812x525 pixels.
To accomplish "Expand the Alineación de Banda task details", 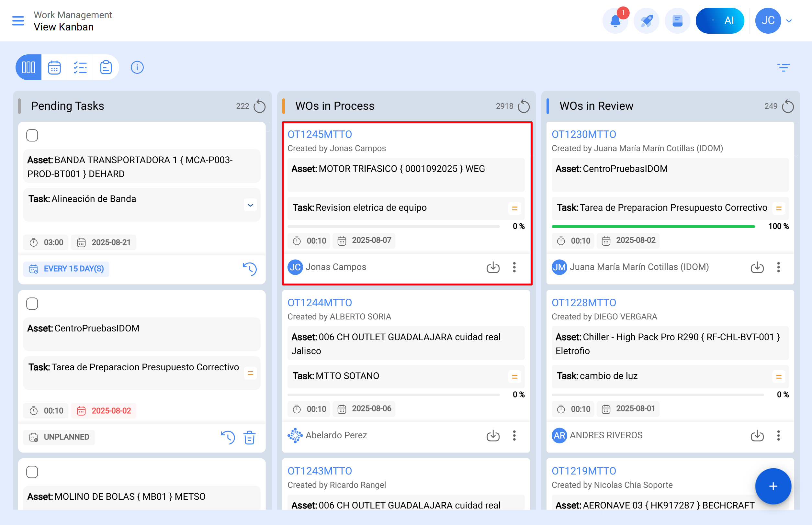I will pyautogui.click(x=250, y=205).
